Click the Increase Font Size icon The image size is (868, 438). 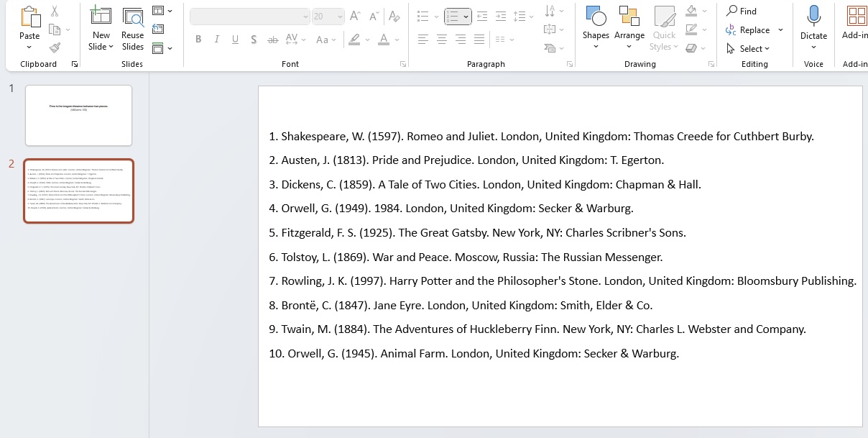pyautogui.click(x=354, y=16)
